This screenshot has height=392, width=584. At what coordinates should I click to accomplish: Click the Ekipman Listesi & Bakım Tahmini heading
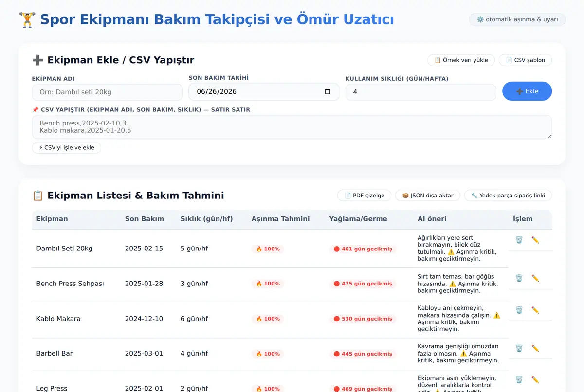point(128,196)
